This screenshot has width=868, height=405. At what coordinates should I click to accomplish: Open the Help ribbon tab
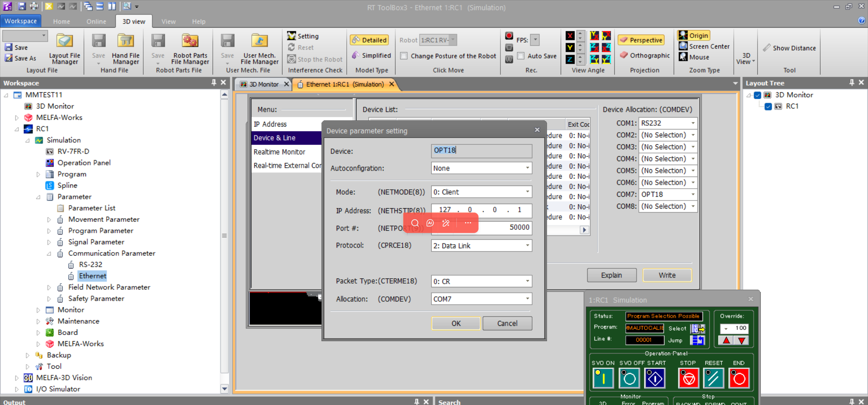[198, 21]
